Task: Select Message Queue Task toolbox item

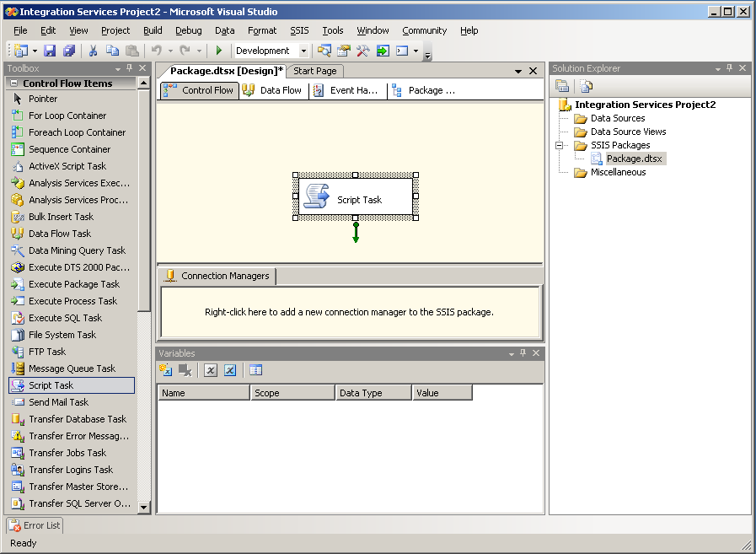Action: pos(72,368)
